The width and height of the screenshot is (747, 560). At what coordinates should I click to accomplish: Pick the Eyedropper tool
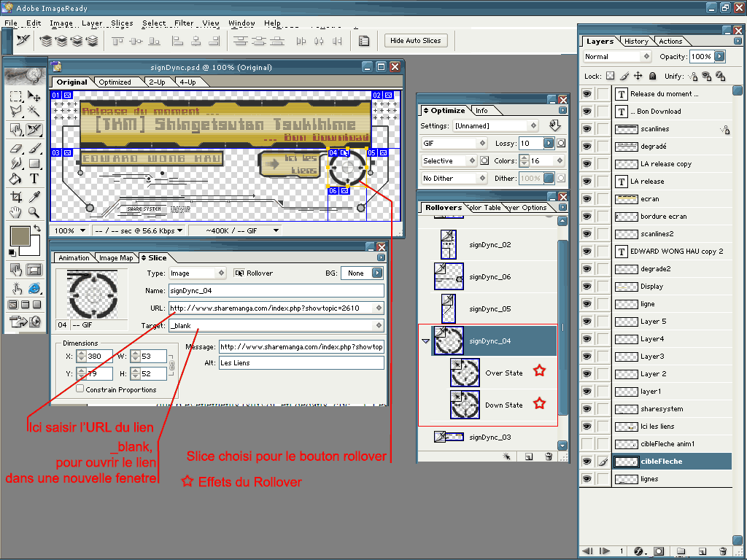click(34, 197)
